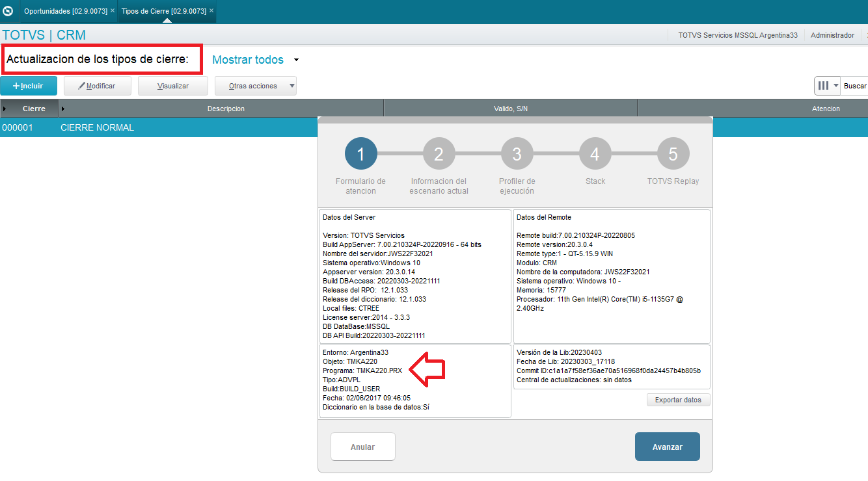Click the TOTVS | CRM title
Viewport: 868px width, 481px height.
pos(44,35)
